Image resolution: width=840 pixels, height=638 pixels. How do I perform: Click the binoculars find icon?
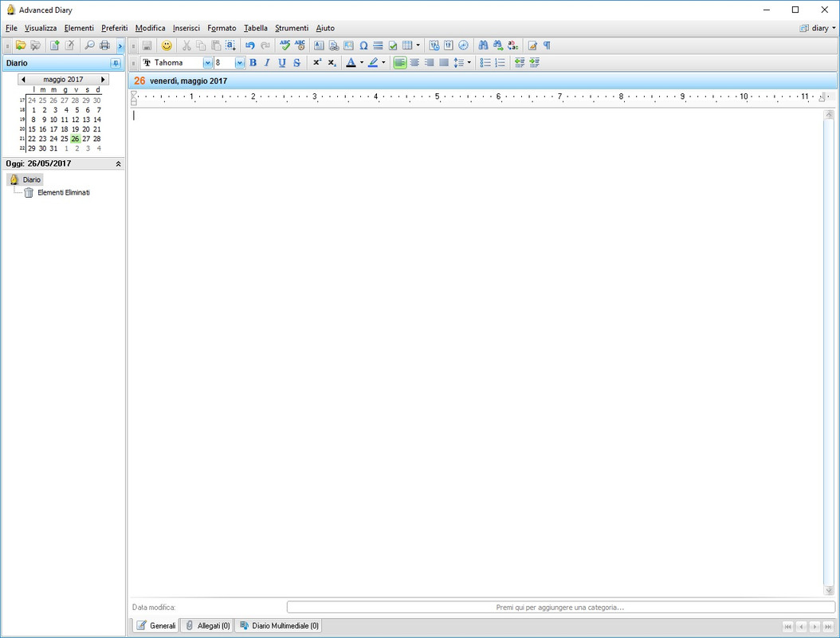(x=483, y=45)
